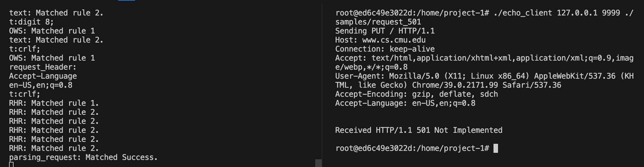Click the blue active tab indicator
Viewport: 644px width, 167px height.
[127, 1]
